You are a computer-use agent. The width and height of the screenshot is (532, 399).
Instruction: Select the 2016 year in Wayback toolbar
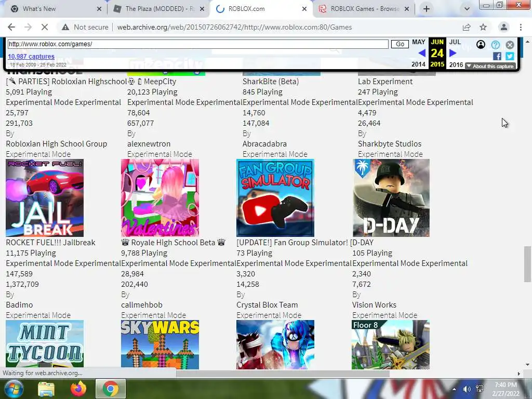click(x=456, y=64)
